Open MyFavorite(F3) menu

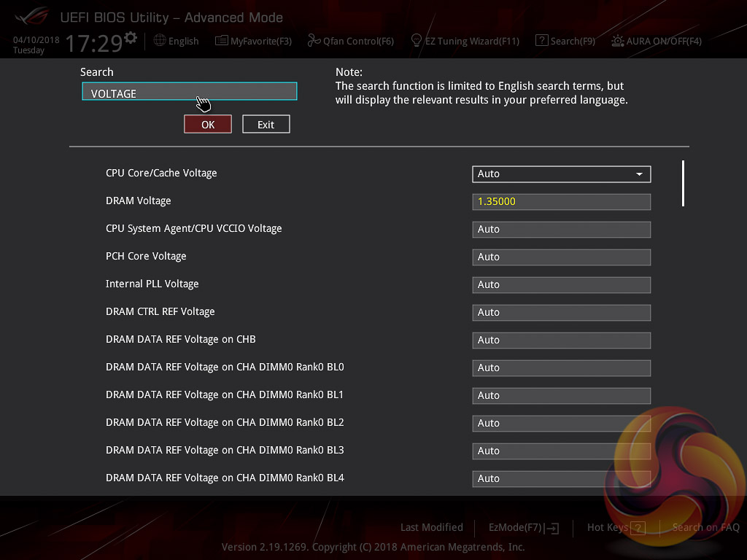(x=261, y=41)
